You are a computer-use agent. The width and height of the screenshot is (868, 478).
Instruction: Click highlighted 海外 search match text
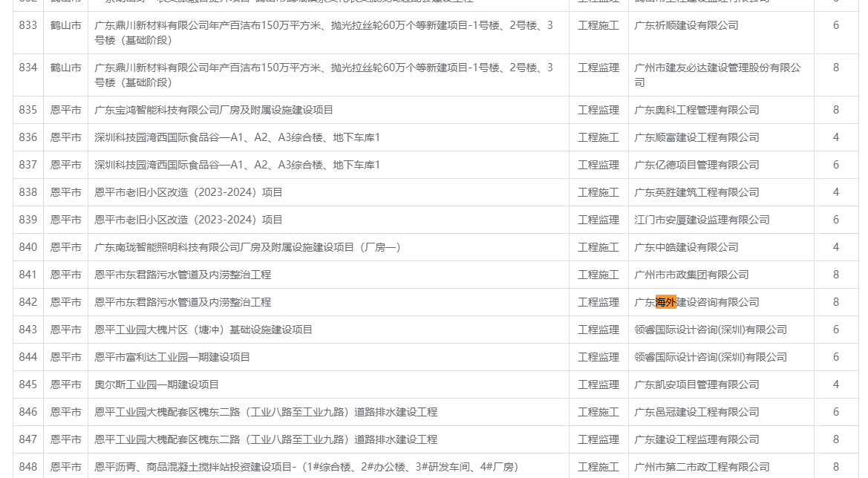665,302
